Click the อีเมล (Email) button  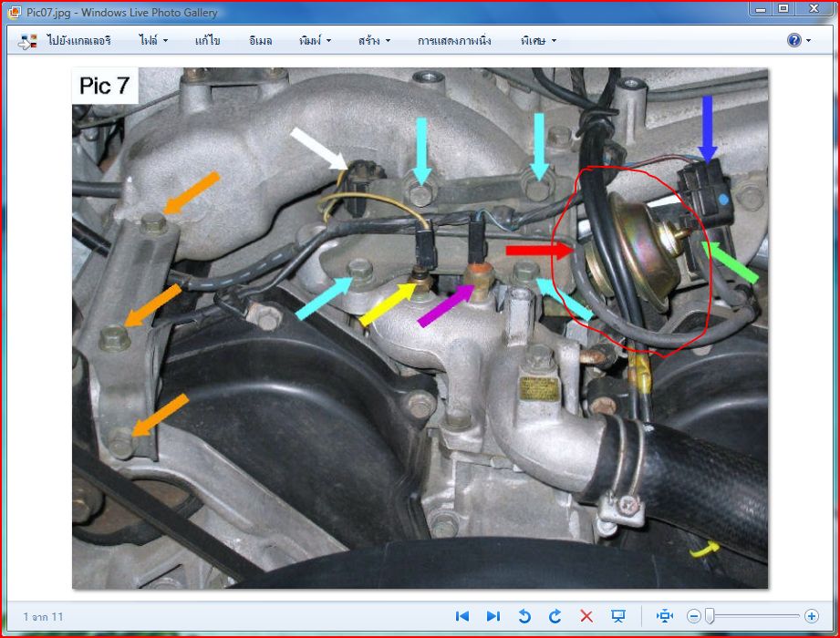[260, 41]
